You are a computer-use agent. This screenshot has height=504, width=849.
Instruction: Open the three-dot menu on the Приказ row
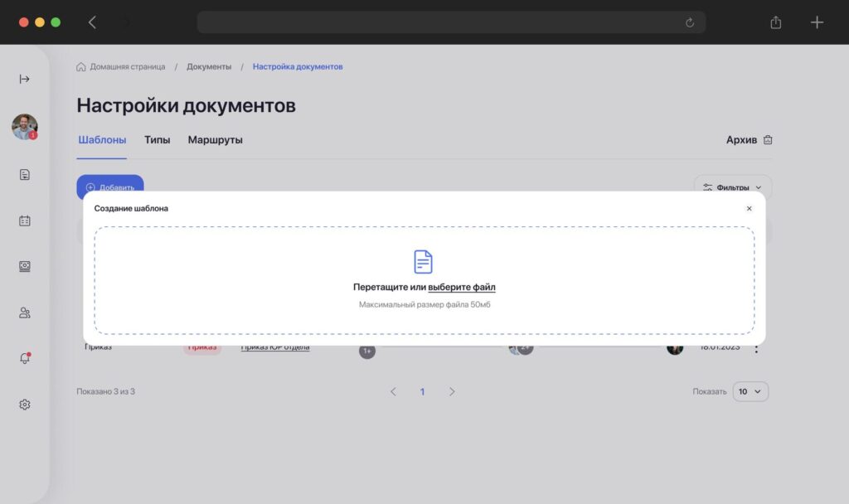coord(755,348)
